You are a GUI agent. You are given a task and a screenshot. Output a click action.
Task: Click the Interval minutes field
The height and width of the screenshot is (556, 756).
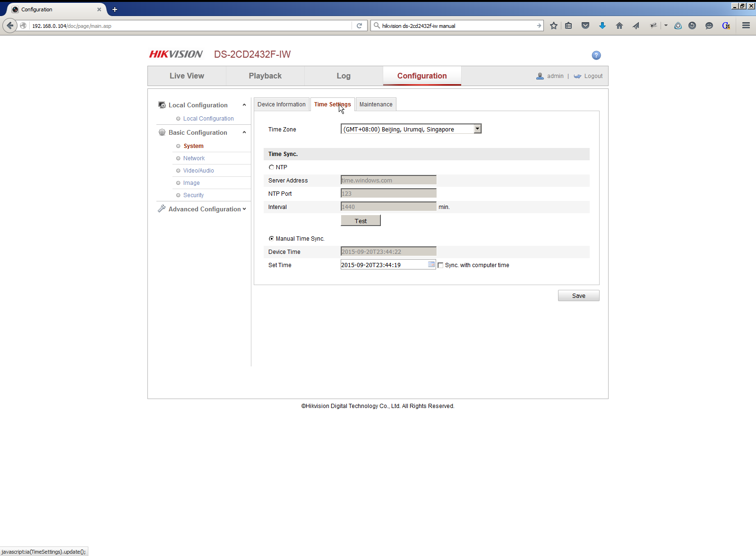(388, 207)
